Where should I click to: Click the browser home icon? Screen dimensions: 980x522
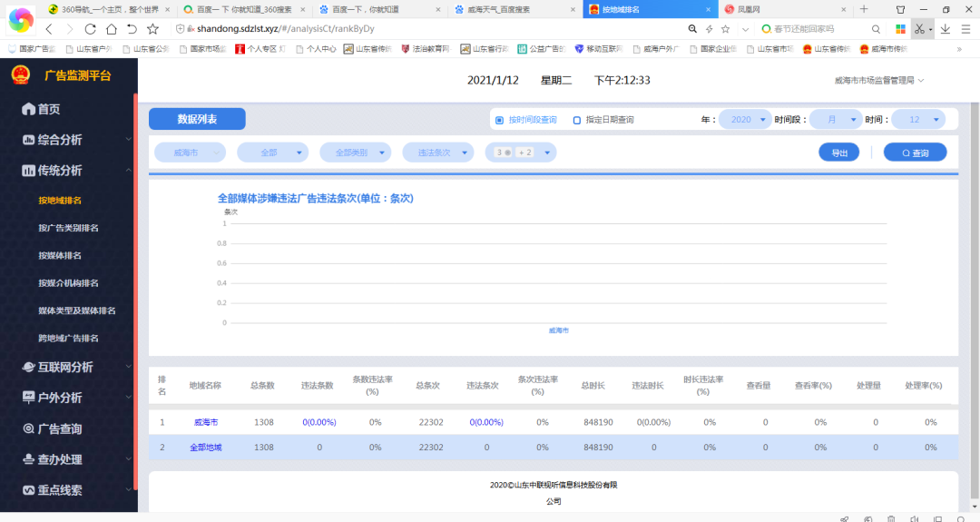[x=111, y=29]
